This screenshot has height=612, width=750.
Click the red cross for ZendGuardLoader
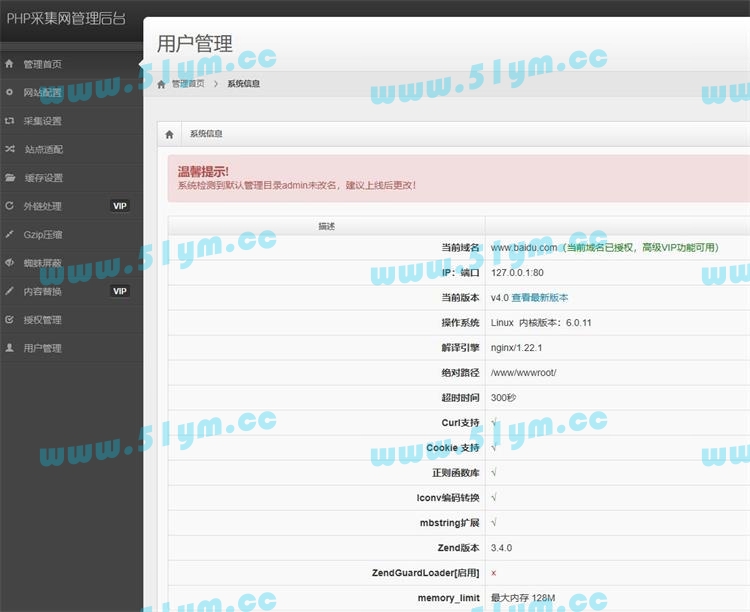click(494, 573)
